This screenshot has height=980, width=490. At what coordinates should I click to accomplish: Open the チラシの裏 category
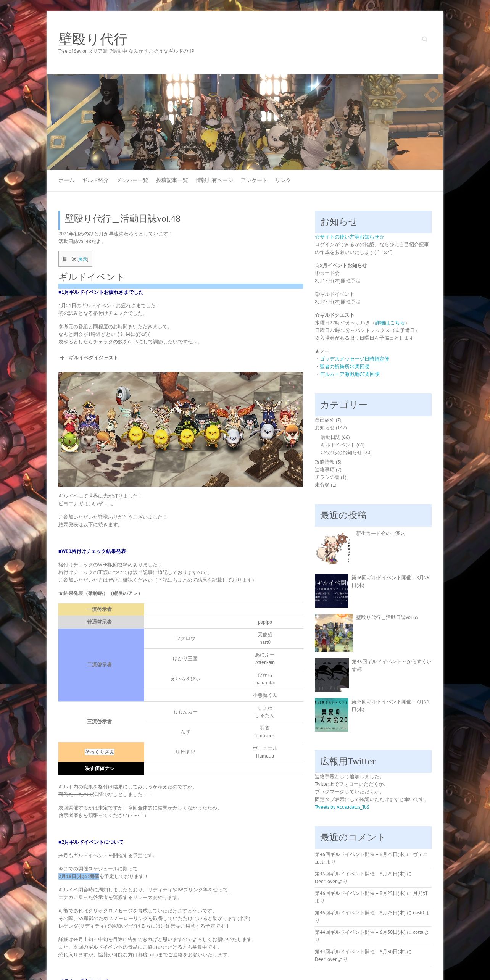pyautogui.click(x=327, y=477)
